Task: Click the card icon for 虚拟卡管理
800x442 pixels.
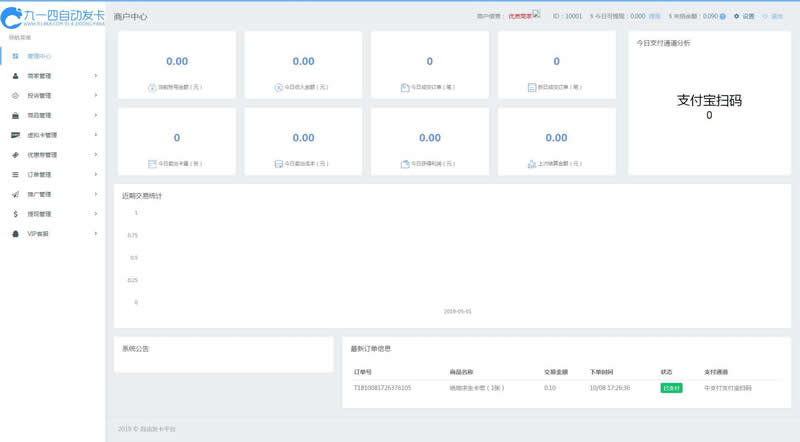Action: tap(15, 135)
